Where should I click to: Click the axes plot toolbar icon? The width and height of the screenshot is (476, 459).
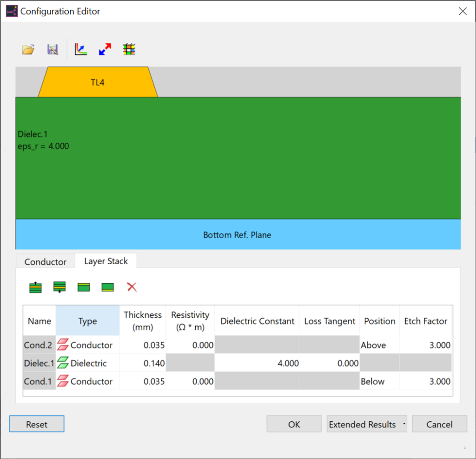click(x=81, y=49)
